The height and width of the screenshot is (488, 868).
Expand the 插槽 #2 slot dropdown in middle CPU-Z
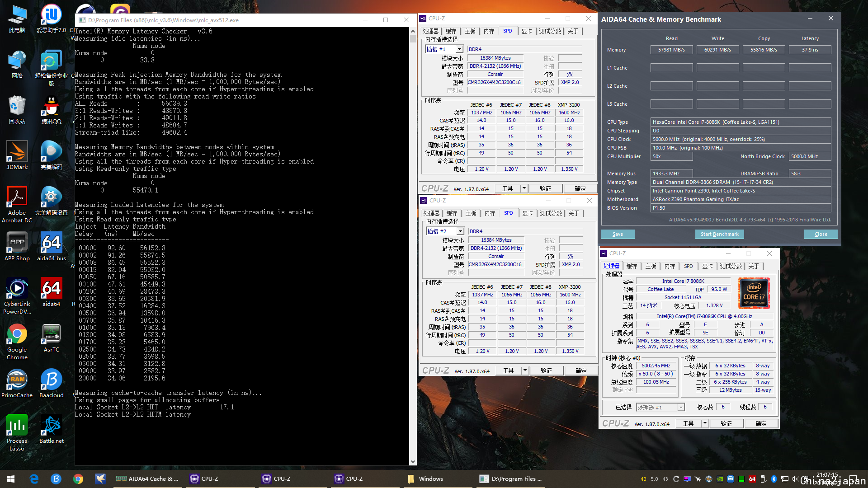tap(460, 231)
